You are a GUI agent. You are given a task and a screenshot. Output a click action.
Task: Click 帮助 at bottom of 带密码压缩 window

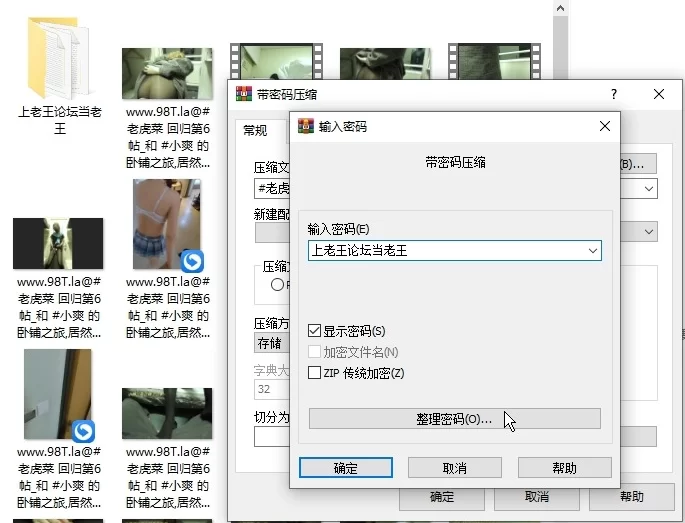pos(632,497)
